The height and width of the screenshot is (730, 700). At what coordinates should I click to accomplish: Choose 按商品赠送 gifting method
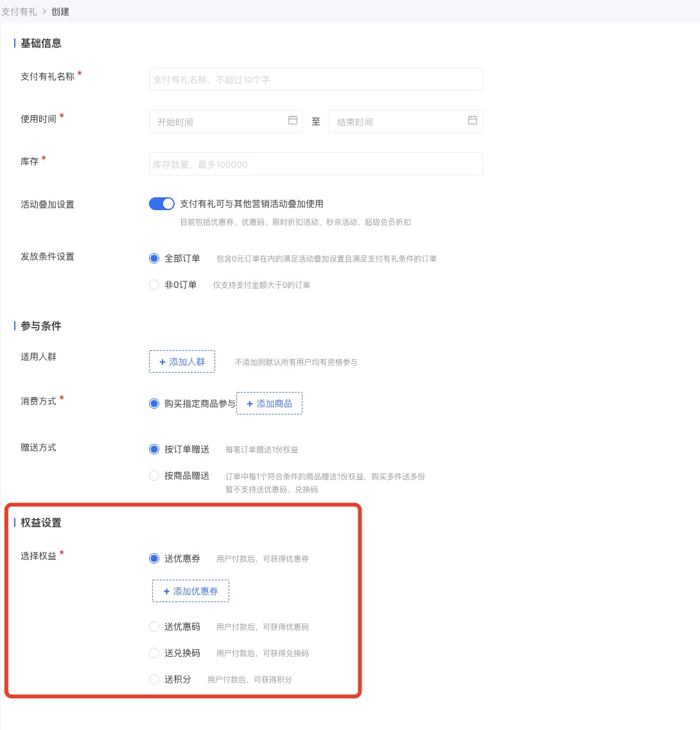154,476
